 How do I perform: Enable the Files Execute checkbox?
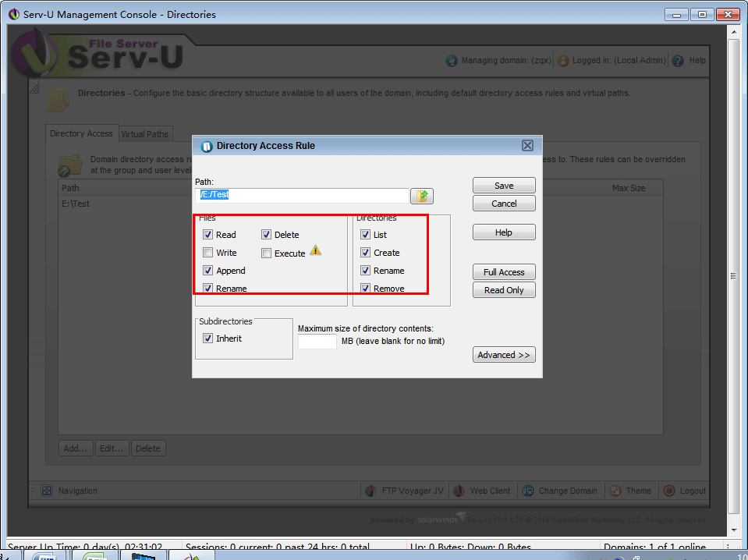click(x=266, y=253)
